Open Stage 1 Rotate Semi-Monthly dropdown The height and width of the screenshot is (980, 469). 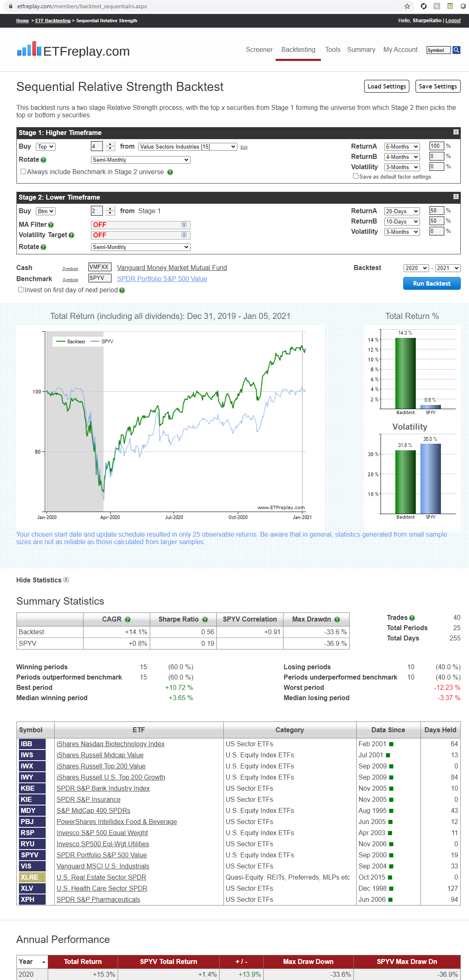tap(140, 160)
